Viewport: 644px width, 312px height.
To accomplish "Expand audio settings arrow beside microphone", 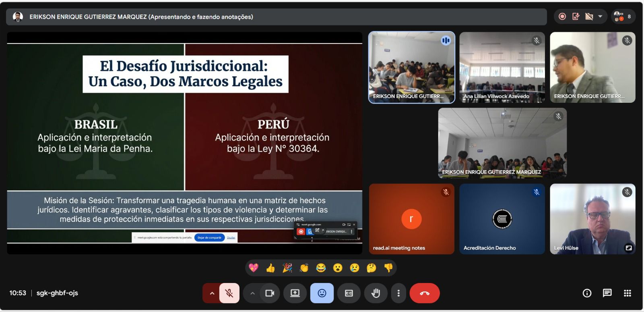I will (x=212, y=293).
